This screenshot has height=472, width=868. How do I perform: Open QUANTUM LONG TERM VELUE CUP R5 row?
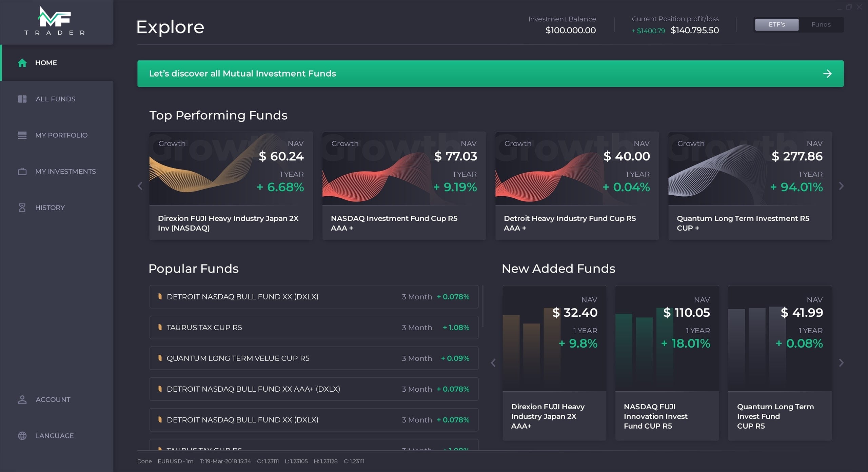pos(314,358)
